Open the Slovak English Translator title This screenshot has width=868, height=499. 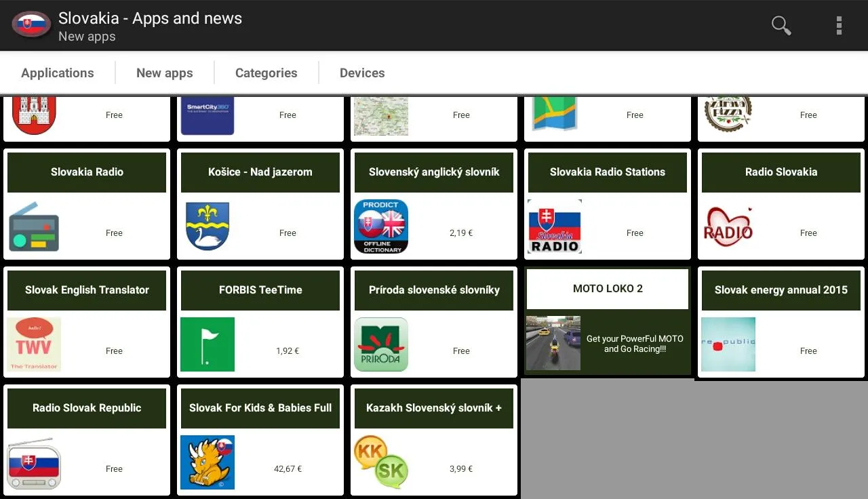87,290
